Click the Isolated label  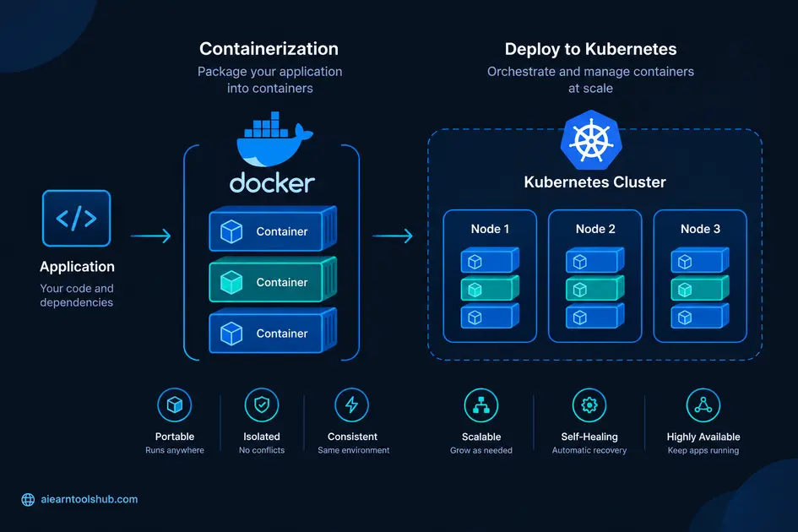pyautogui.click(x=262, y=437)
